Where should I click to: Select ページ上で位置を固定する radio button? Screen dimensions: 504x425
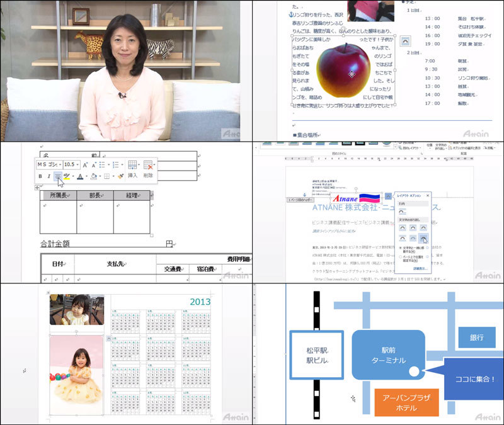pyautogui.click(x=401, y=257)
